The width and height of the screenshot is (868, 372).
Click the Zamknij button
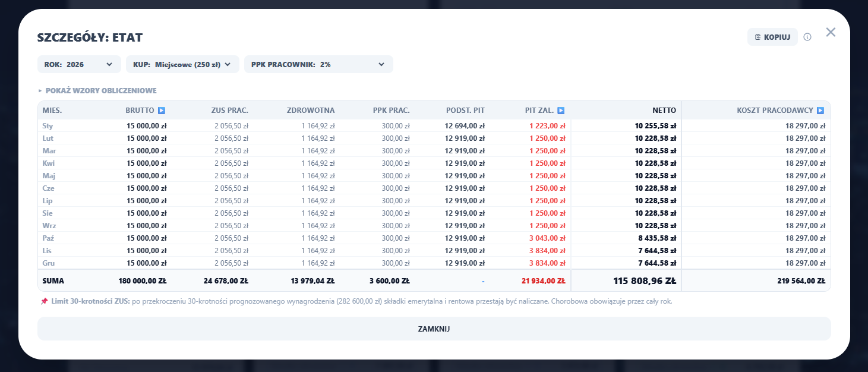[434, 329]
